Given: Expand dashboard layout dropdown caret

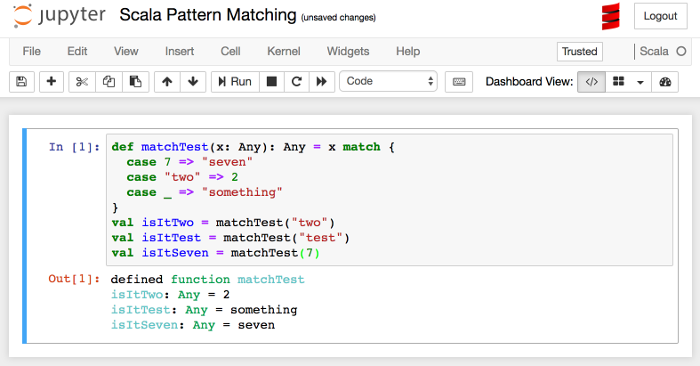Looking at the screenshot, I should [641, 82].
